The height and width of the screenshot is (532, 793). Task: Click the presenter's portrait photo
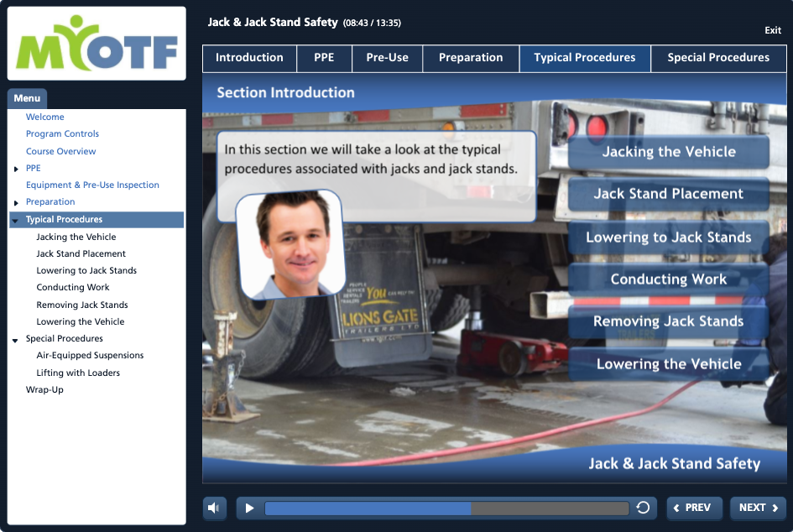coord(291,245)
